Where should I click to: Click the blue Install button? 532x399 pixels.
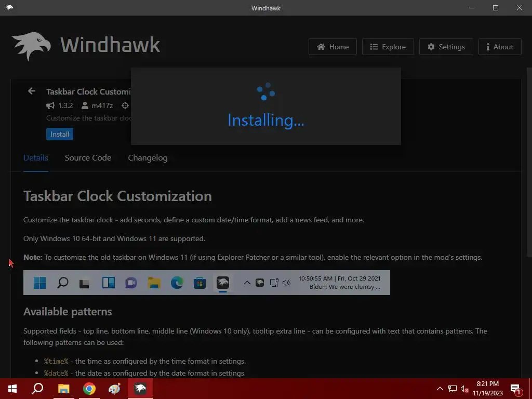coord(60,134)
